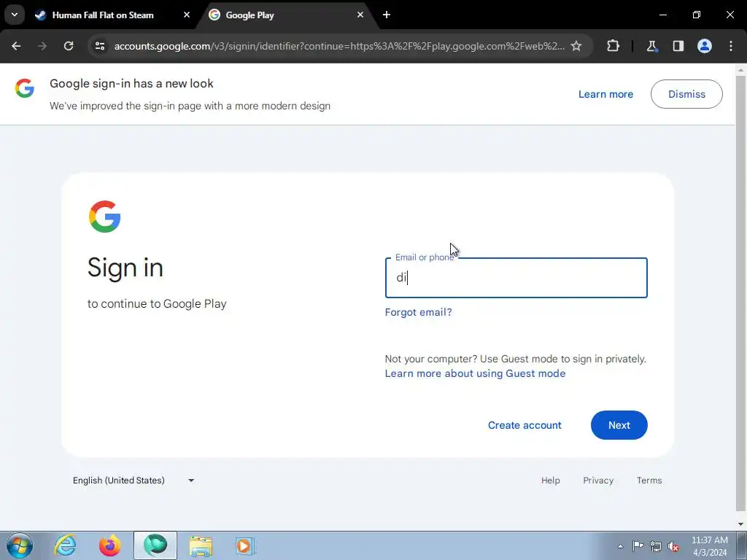Open Chrome Labs flask icon
Screen dimensions: 747x560
pos(651,46)
